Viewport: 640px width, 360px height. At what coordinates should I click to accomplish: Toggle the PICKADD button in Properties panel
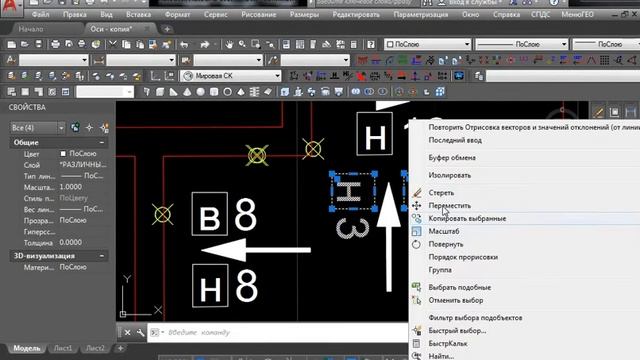[75, 128]
